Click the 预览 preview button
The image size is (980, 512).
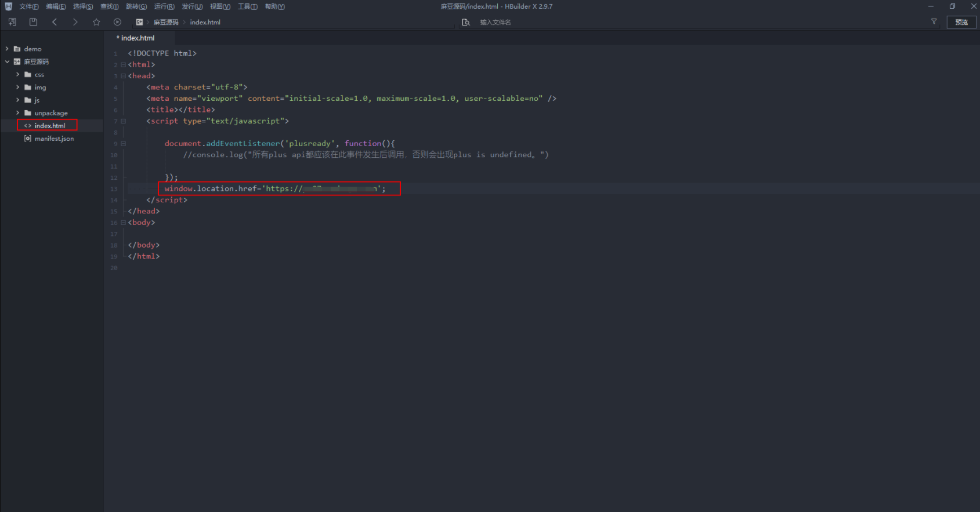coord(961,22)
